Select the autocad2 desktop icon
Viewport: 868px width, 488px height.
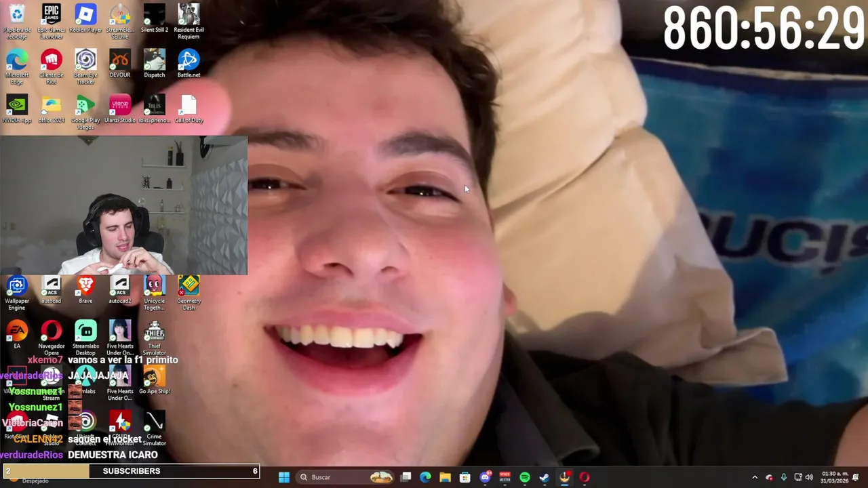120,290
